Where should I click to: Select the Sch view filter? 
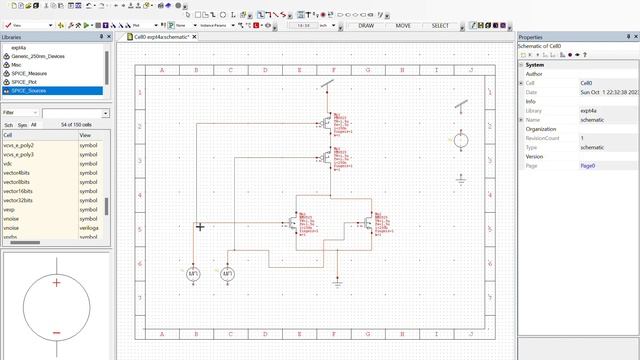click(x=9, y=125)
